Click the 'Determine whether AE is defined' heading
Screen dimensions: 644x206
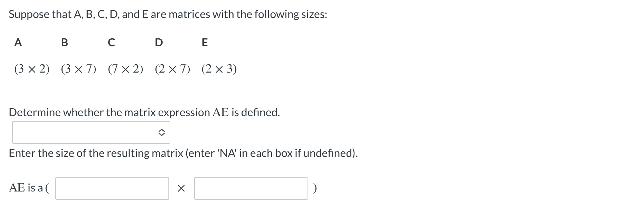tap(144, 112)
